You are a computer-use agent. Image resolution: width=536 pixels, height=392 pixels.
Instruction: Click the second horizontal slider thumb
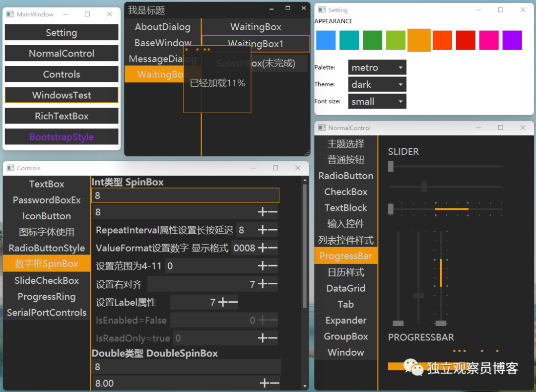(x=424, y=187)
